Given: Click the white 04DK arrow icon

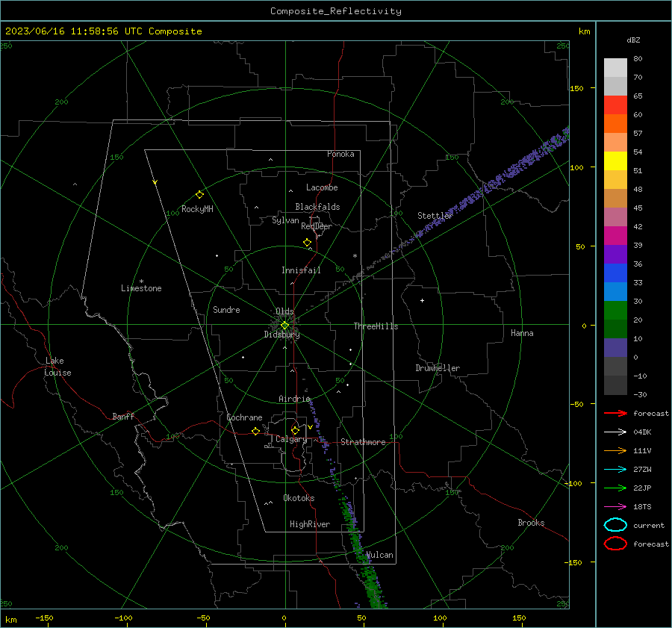Looking at the screenshot, I should pyautogui.click(x=615, y=432).
